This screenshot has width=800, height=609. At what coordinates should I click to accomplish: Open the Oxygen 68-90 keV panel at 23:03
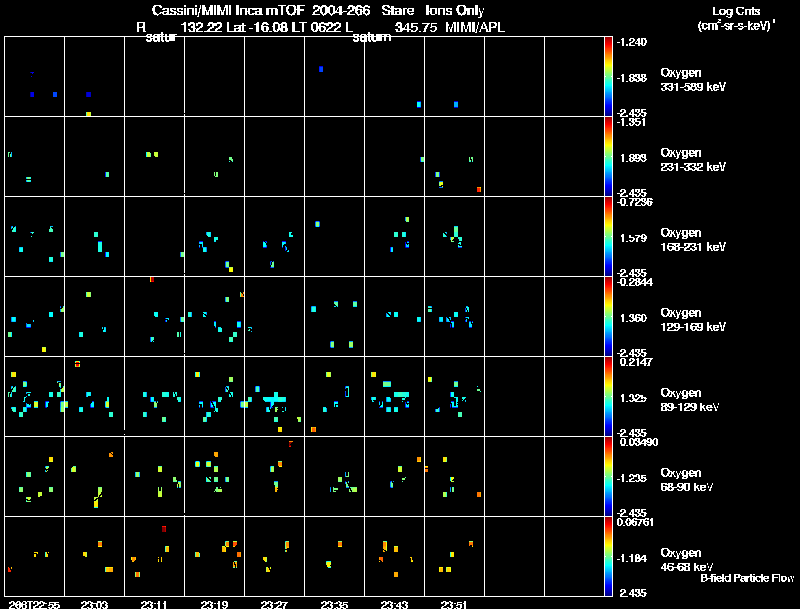94,476
